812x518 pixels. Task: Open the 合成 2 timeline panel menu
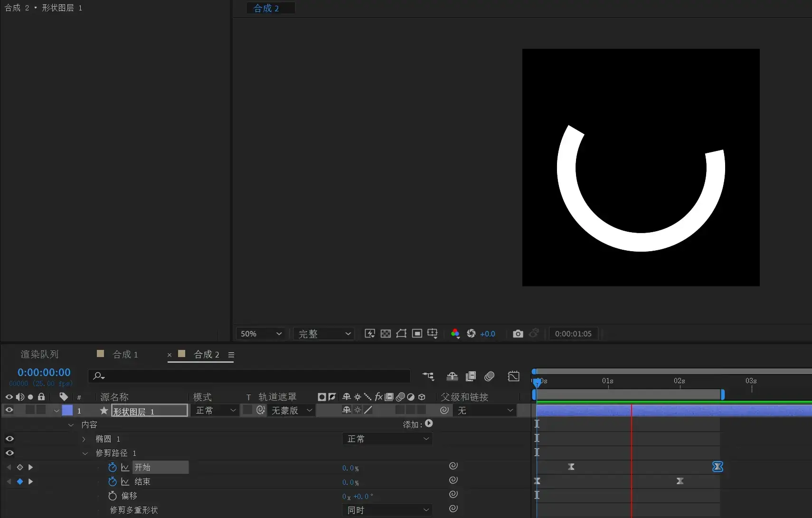(231, 355)
